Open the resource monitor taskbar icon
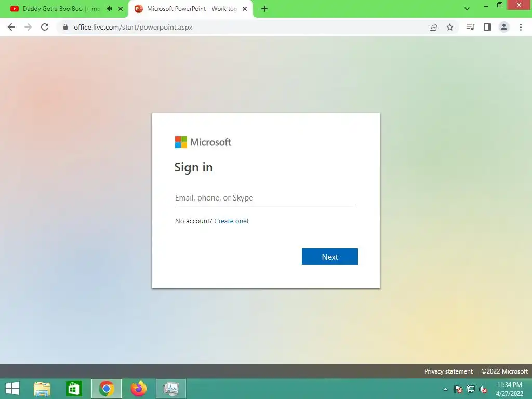532x399 pixels. pyautogui.click(x=171, y=389)
